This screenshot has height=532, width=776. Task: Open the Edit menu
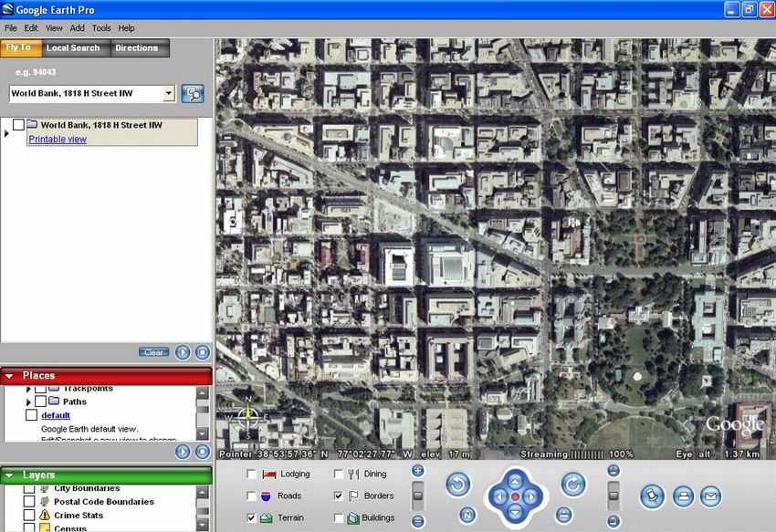(31, 28)
